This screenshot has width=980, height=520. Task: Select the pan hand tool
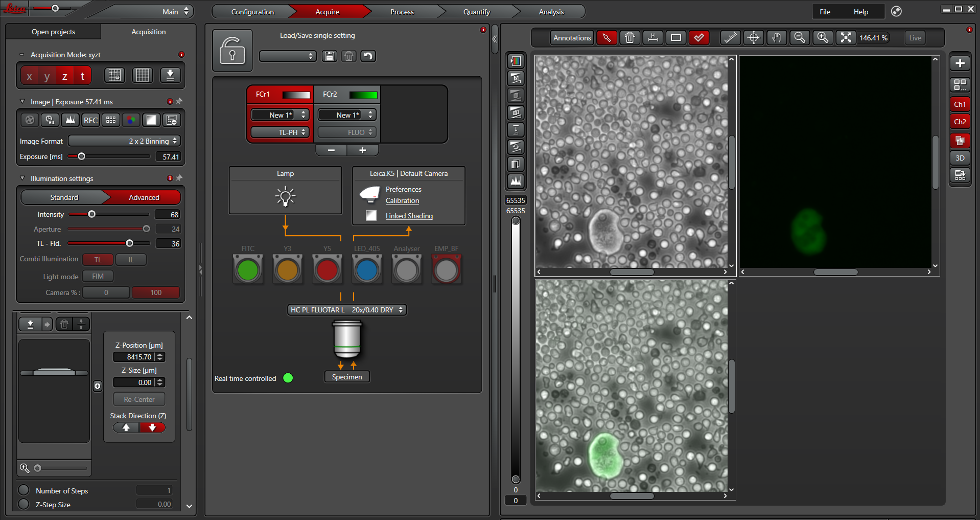click(x=777, y=38)
